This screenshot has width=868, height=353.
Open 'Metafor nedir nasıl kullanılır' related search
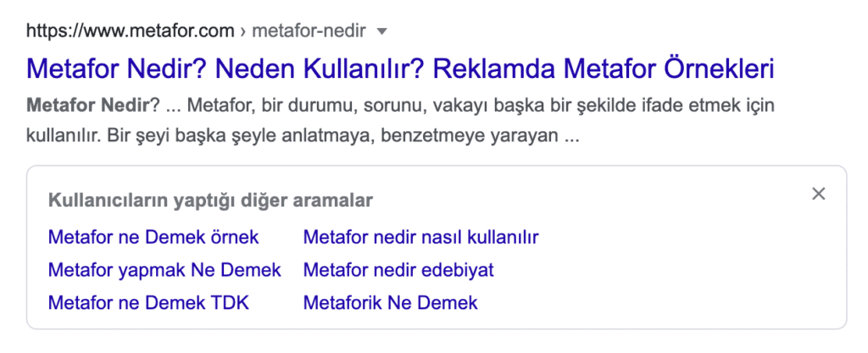[420, 236]
